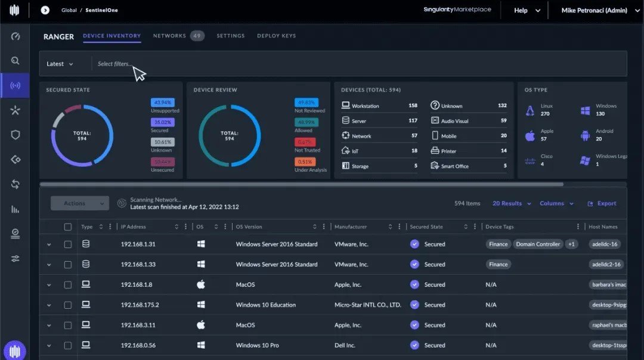Open the 20 Results dropdown
644x360 pixels.
(x=512, y=203)
